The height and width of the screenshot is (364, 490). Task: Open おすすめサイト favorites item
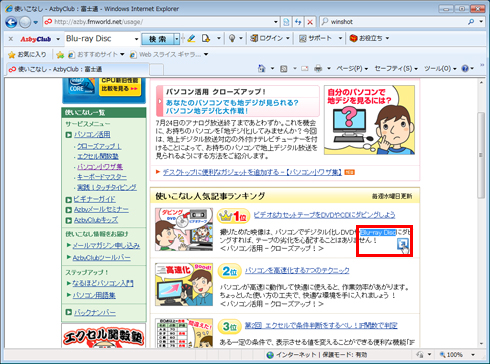point(96,54)
